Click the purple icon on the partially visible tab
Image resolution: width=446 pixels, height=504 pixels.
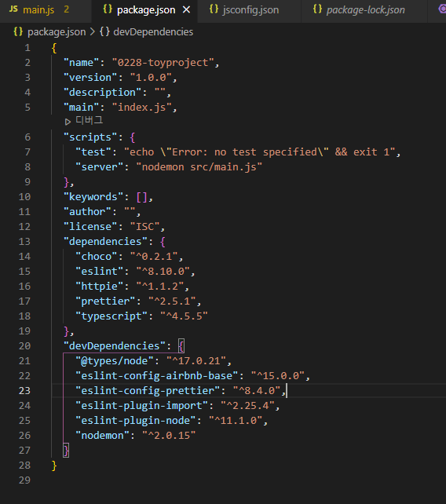[442, 9]
